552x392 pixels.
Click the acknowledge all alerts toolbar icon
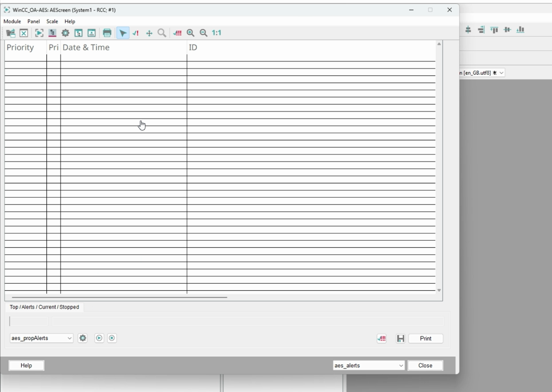click(x=177, y=33)
